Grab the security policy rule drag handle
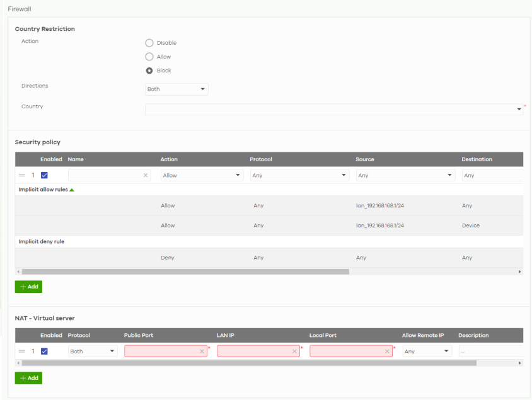 (x=21, y=176)
